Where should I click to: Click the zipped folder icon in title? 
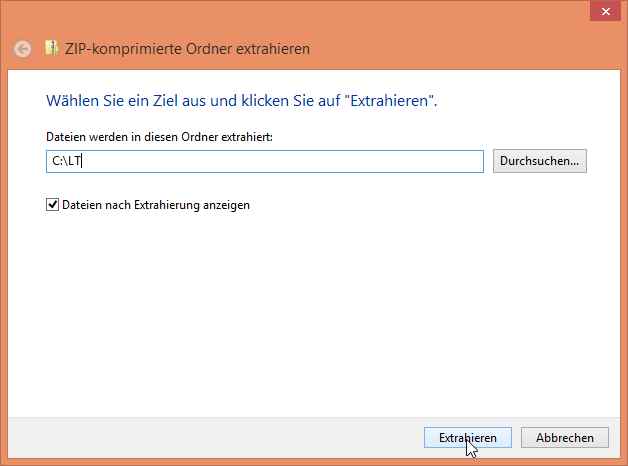51,48
